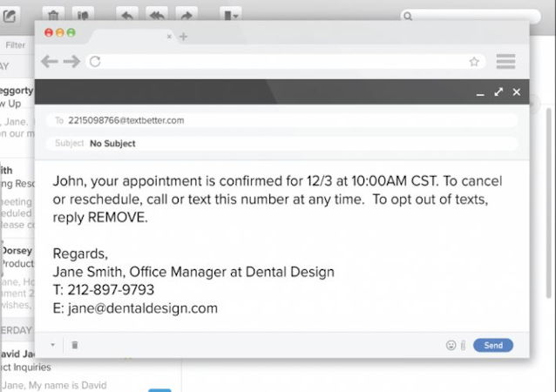Open the more options arrow in compose footer

[x=52, y=345]
